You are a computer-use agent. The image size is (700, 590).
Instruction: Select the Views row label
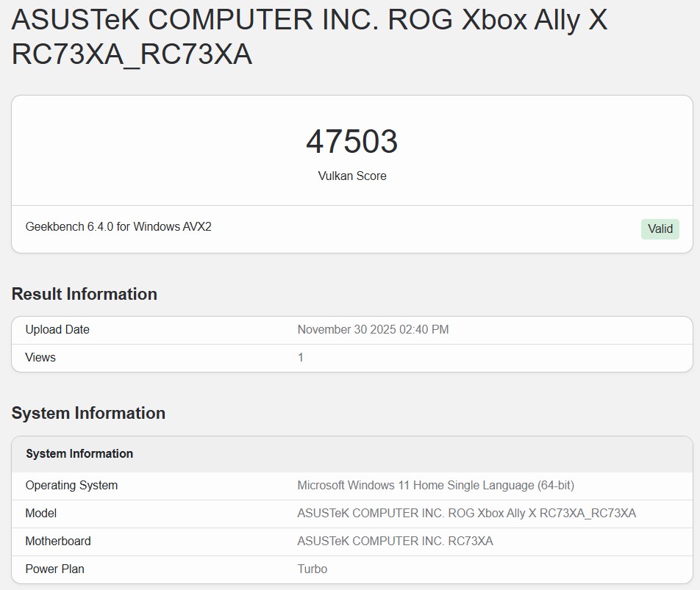[40, 357]
